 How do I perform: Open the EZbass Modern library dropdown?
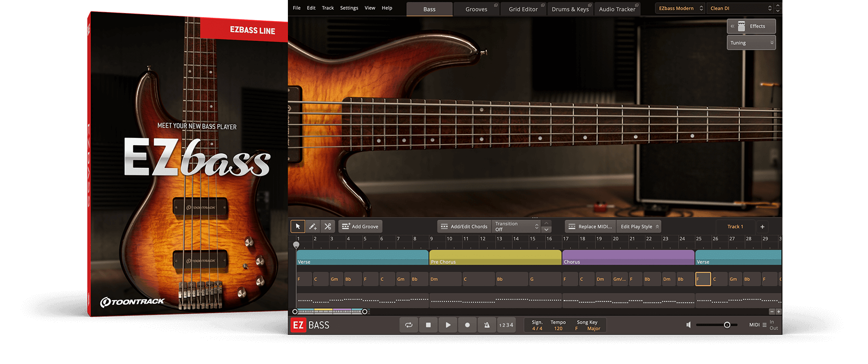pos(680,8)
